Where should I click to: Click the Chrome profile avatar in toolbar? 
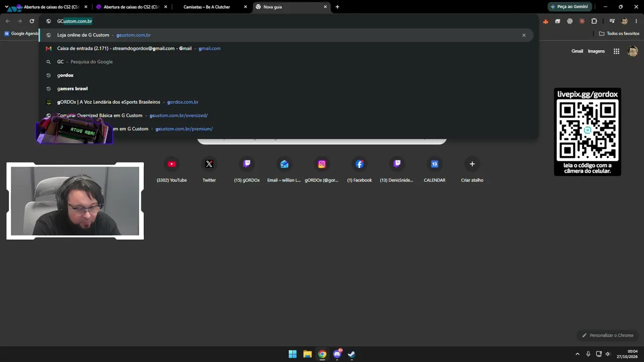[624, 21]
